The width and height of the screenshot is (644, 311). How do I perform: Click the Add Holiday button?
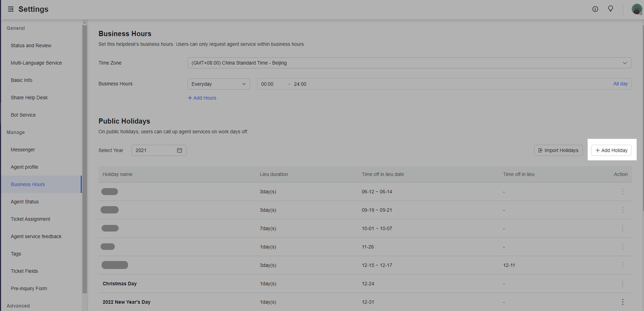(611, 150)
